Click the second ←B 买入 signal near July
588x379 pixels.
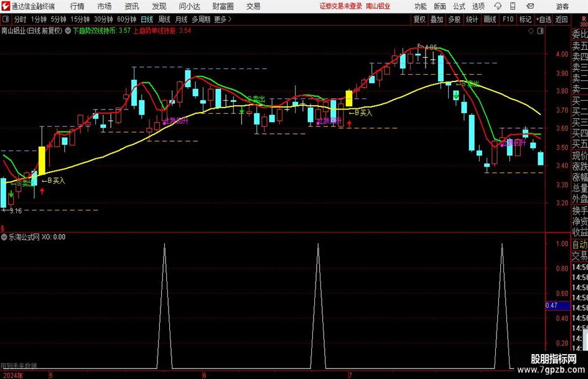(x=360, y=113)
